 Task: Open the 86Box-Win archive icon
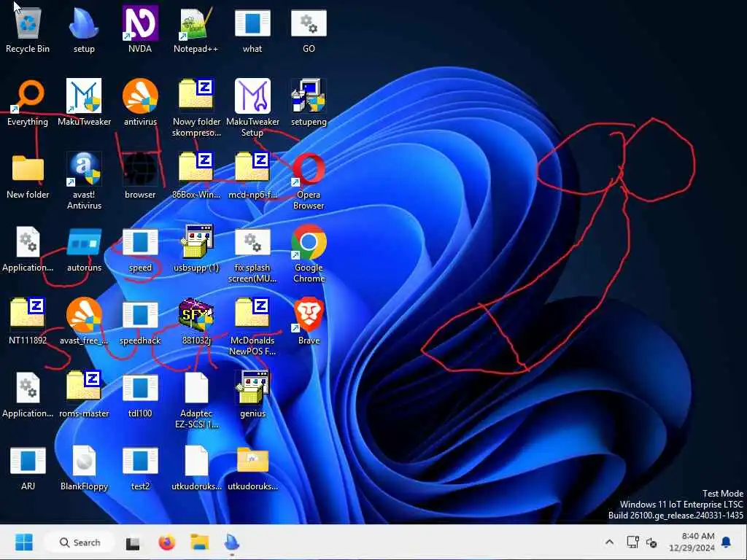(196, 175)
